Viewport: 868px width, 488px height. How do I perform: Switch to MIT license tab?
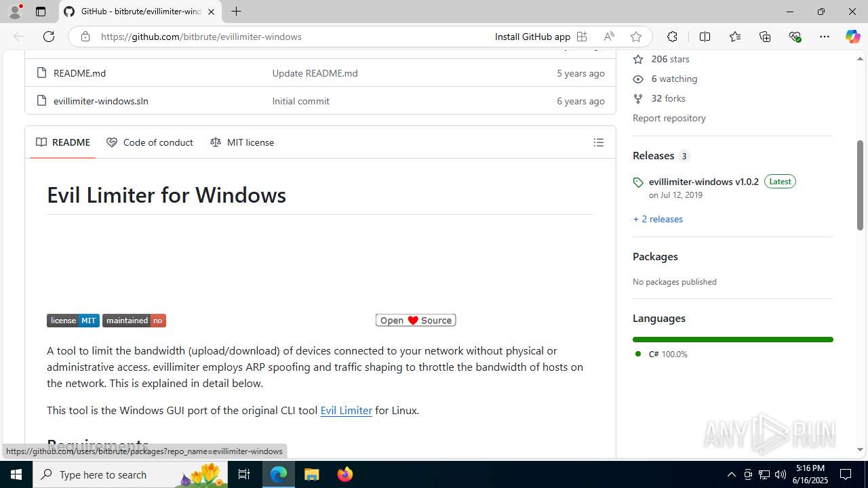242,142
